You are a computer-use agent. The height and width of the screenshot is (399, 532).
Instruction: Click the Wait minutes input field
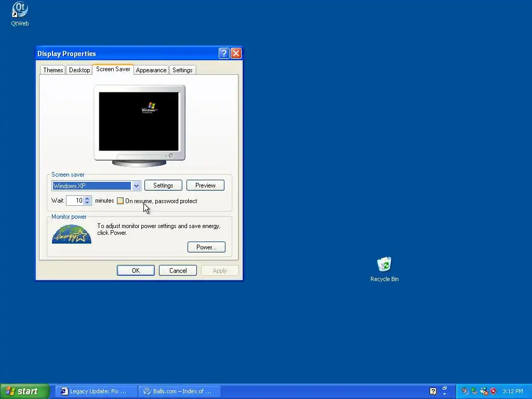tap(75, 201)
